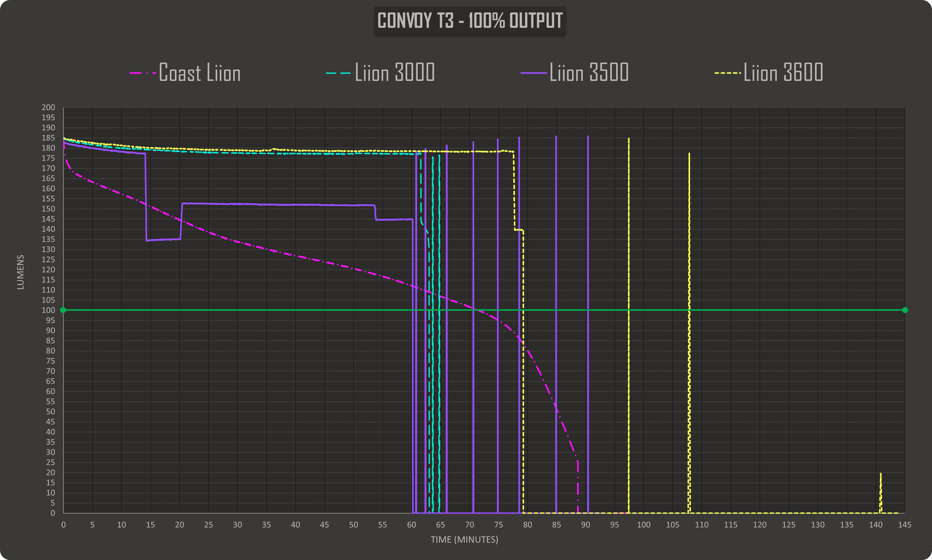Viewport: 932px width, 560px height.
Task: Click the LUMENS vertical axis title
Action: pos(20,272)
